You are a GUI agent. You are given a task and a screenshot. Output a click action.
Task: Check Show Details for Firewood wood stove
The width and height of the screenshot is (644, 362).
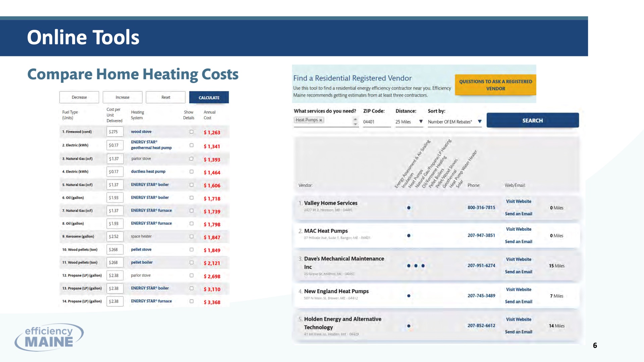(192, 132)
